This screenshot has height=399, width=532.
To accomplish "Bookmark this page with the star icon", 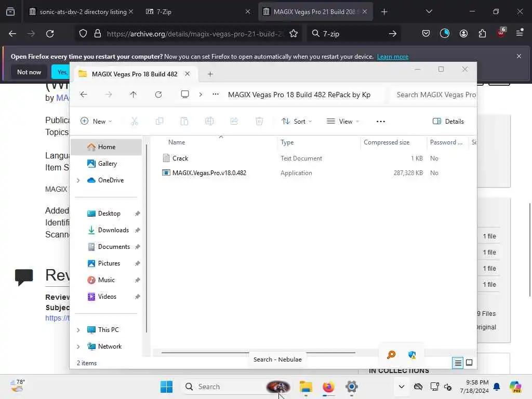I will [x=294, y=34].
